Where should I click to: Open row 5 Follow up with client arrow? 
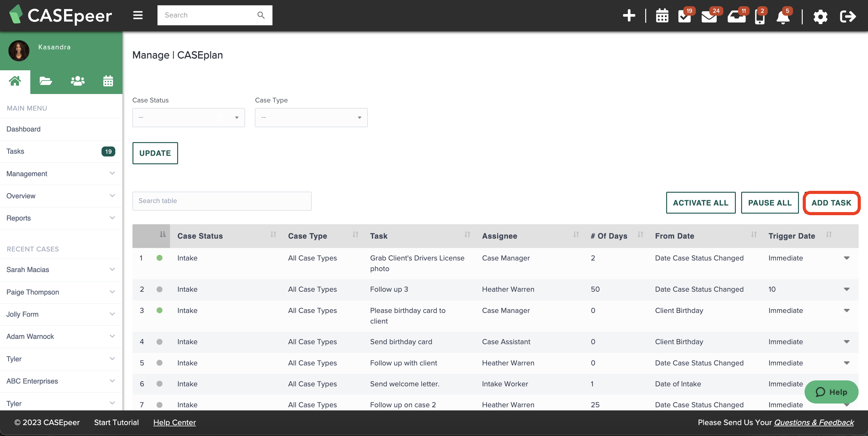pyautogui.click(x=846, y=363)
